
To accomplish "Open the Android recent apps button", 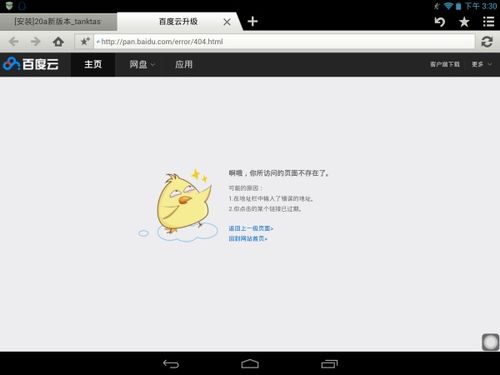I will (x=329, y=364).
